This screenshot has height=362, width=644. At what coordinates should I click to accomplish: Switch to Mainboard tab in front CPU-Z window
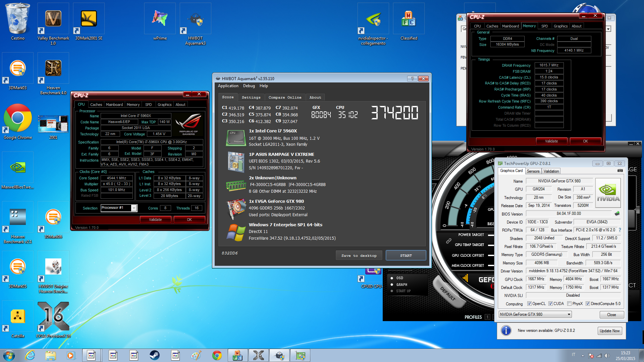pos(114,105)
